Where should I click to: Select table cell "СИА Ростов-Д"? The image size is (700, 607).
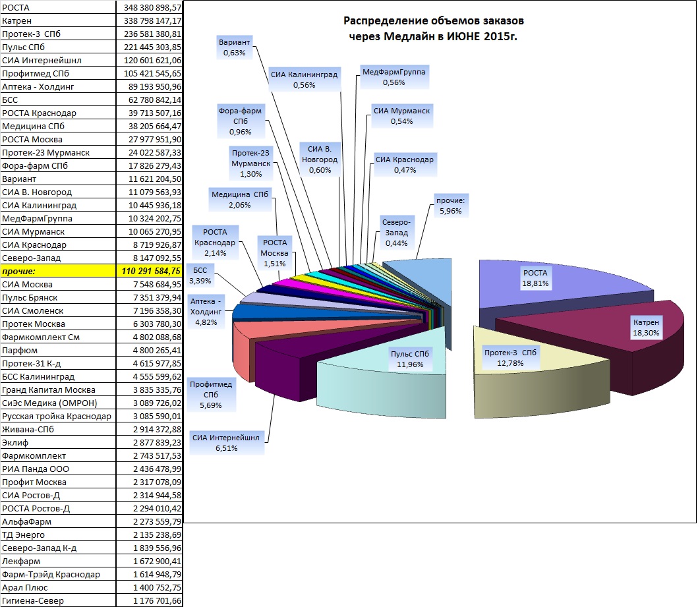point(58,495)
